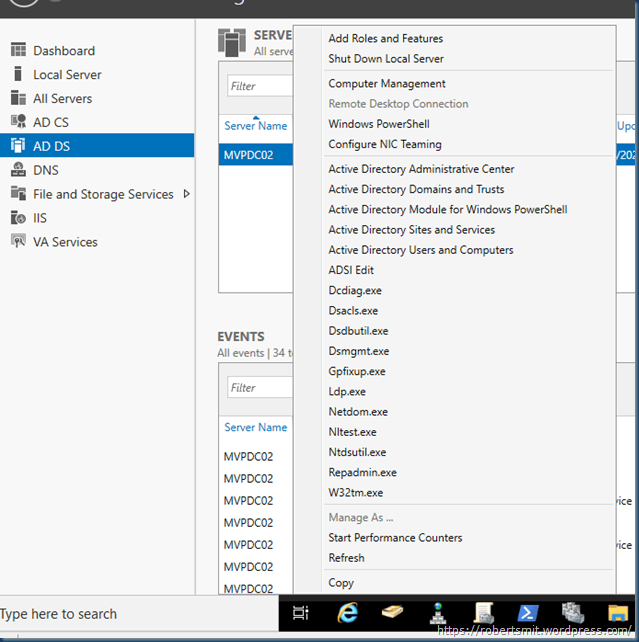Sort events by Server Name column
Image resolution: width=639 pixels, height=642 pixels.
[255, 427]
